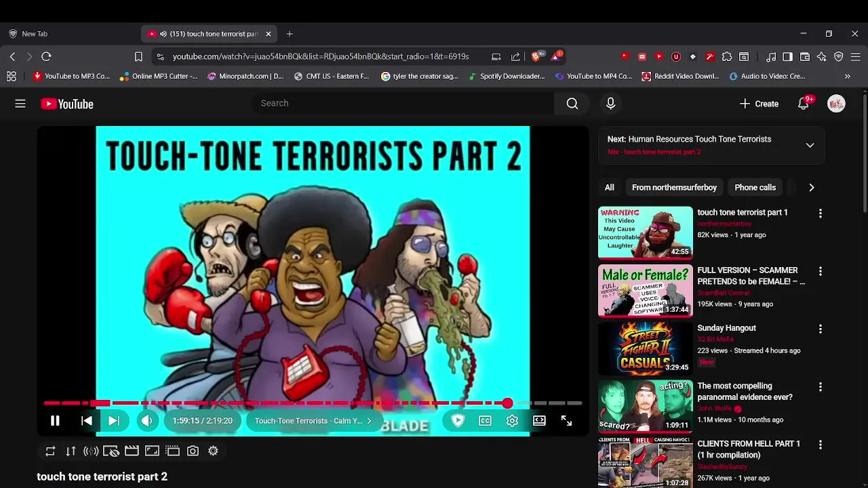The width and height of the screenshot is (868, 488).
Task: Click the shield play icon in player controls
Action: (458, 421)
